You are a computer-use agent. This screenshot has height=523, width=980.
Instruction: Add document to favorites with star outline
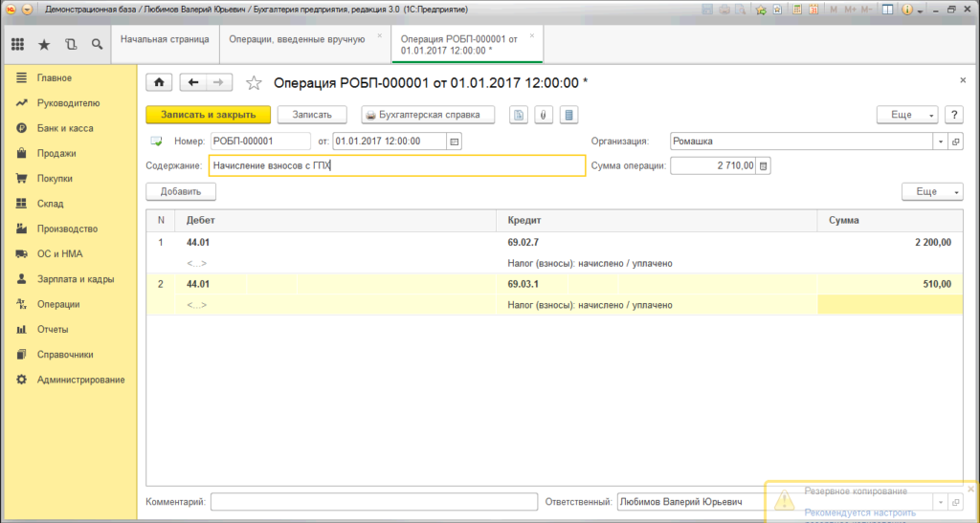254,83
